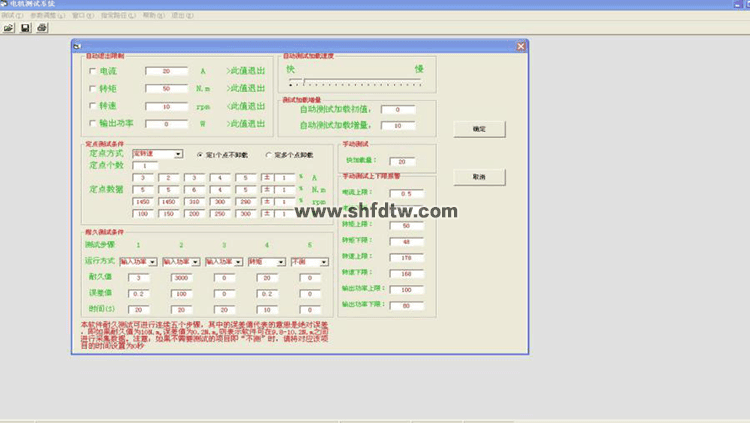
Task: Select the 定1个点不卸载 radio button
Action: [x=200, y=154]
